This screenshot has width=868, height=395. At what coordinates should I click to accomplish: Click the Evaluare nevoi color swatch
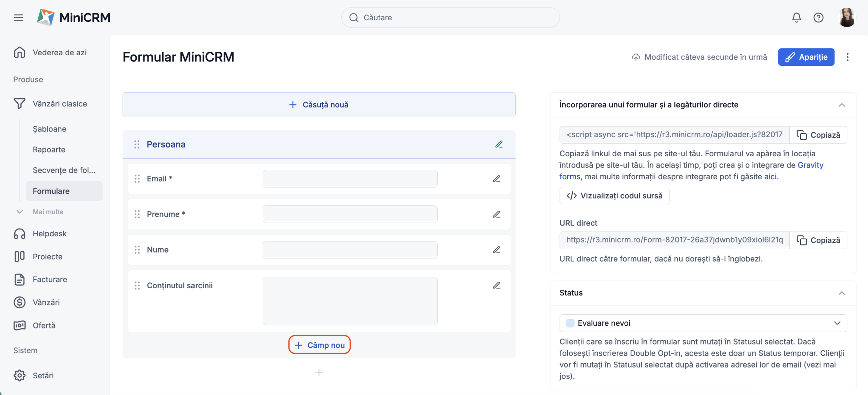pos(570,323)
